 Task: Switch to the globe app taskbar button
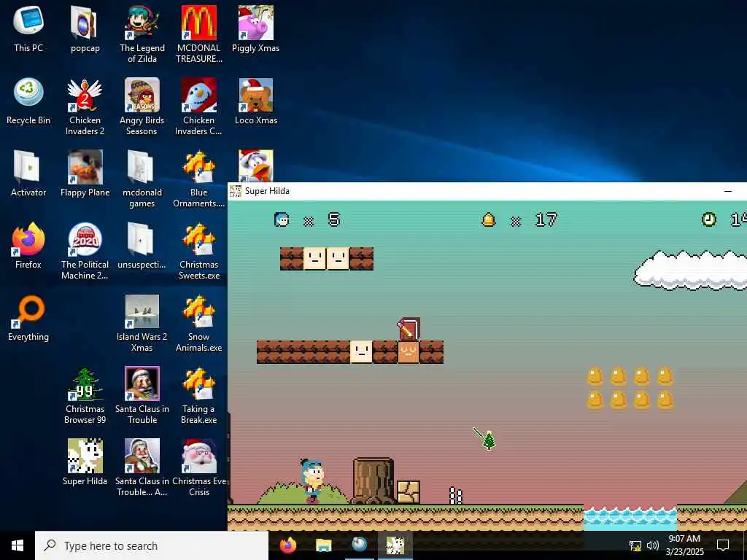(x=359, y=545)
